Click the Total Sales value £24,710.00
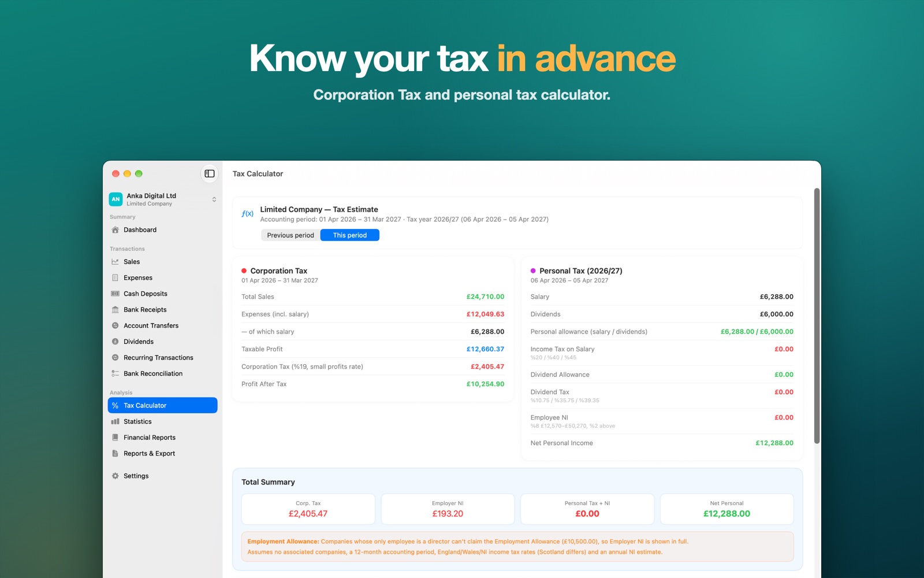 tap(485, 297)
